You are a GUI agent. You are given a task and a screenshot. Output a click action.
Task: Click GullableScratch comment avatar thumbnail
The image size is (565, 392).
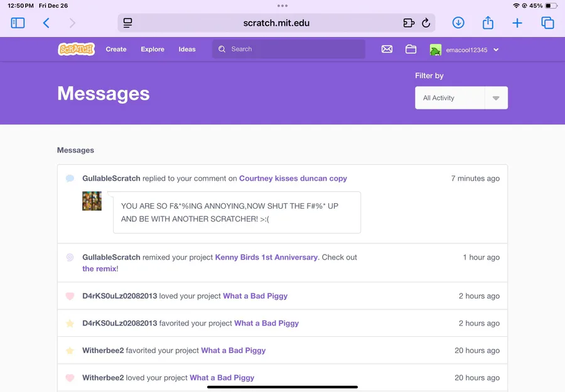click(x=92, y=201)
